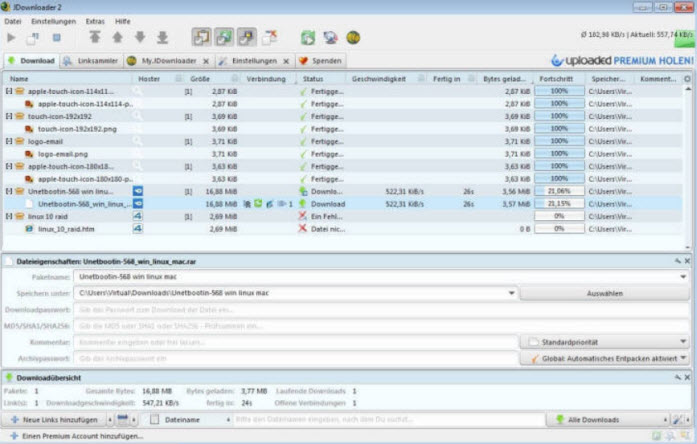This screenshot has height=444, width=697.
Task: Click the silent mode toolbar icon
Action: (x=269, y=37)
